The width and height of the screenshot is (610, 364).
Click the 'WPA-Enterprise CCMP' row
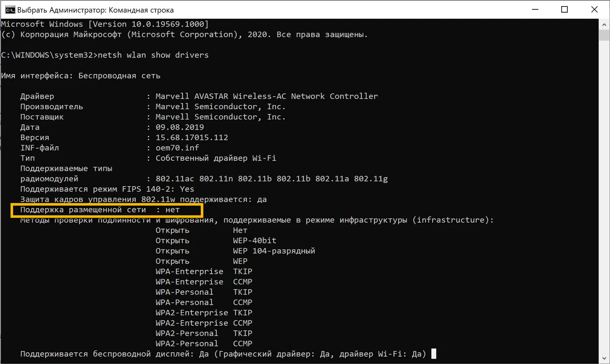204,282
